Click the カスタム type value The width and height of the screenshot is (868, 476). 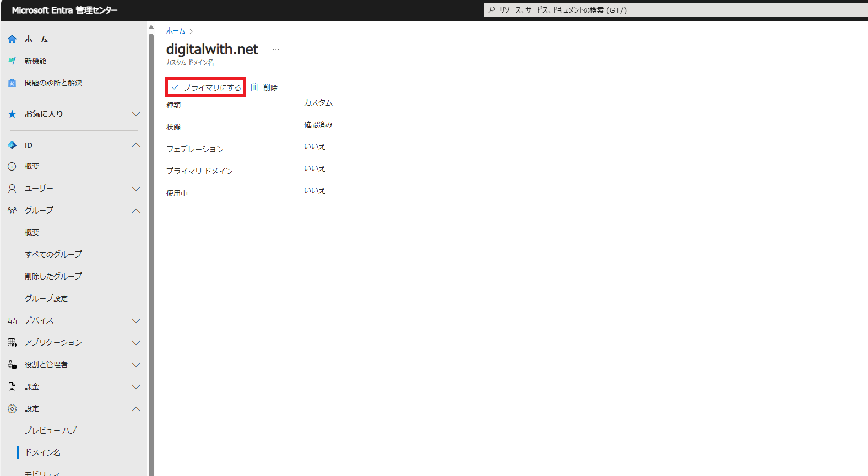tap(318, 102)
